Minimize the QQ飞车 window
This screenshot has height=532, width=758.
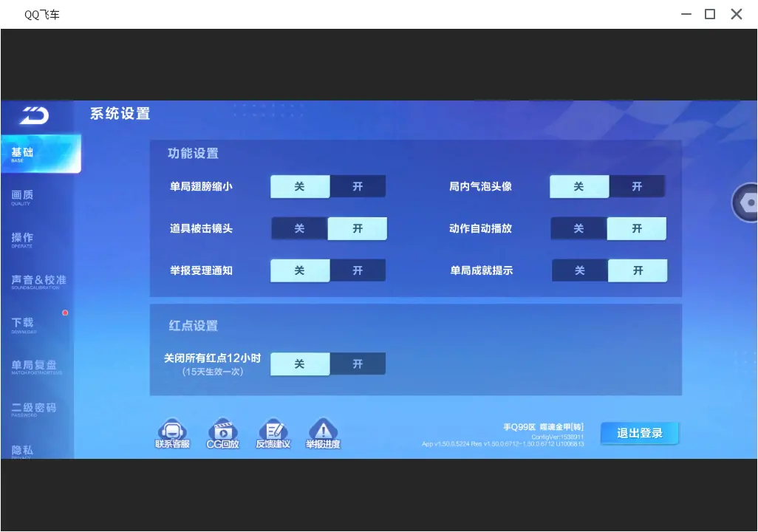(686, 14)
